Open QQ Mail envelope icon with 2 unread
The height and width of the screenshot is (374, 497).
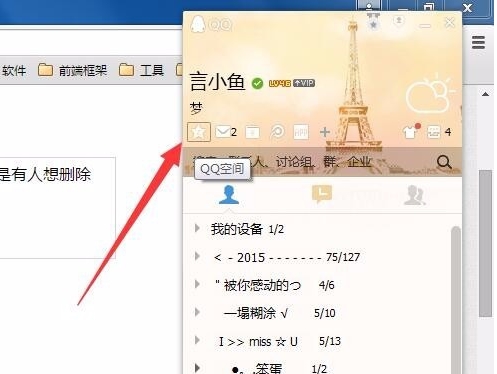(x=226, y=132)
